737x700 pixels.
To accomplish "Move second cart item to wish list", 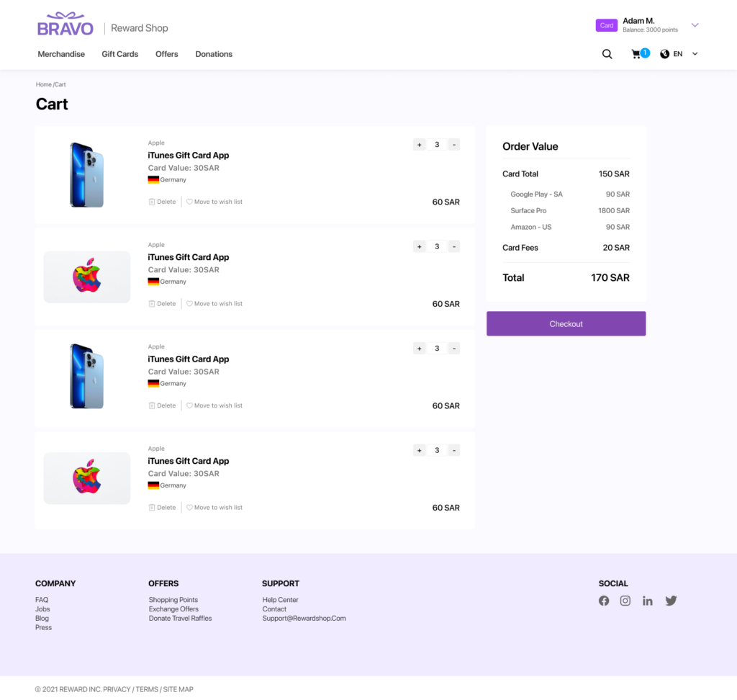I will coord(214,304).
